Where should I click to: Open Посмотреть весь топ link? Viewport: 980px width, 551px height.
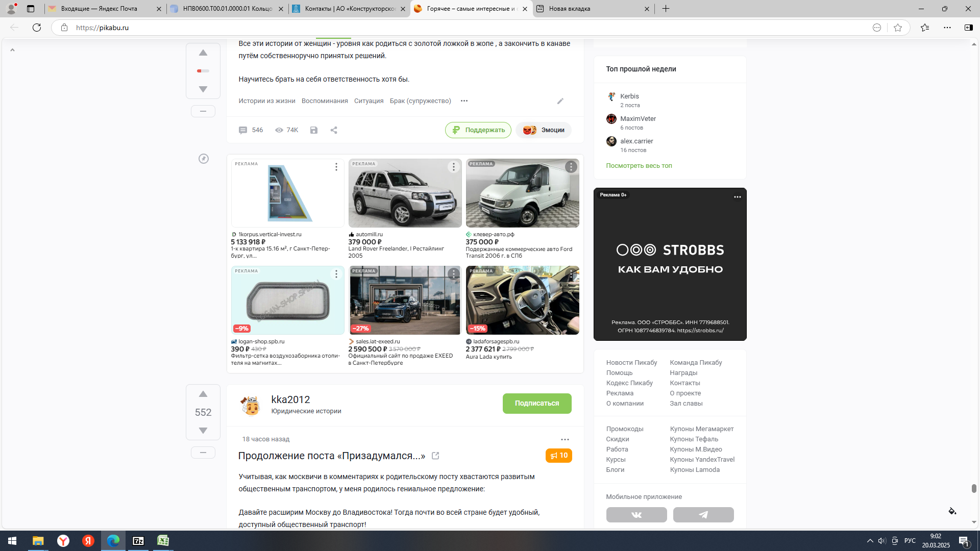tap(639, 166)
